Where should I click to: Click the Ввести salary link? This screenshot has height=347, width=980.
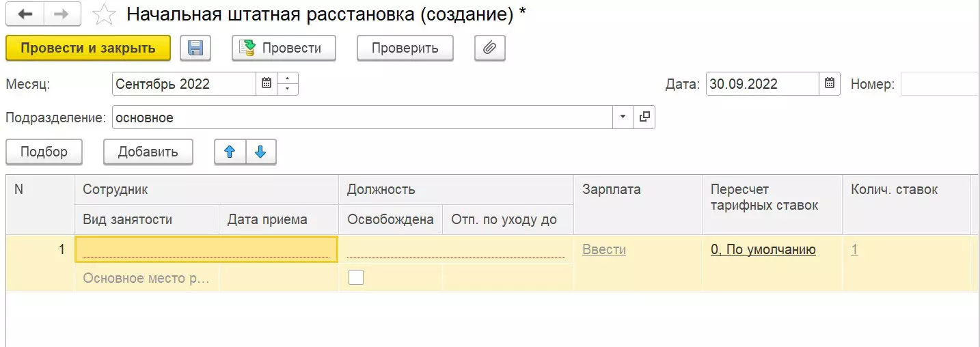(604, 250)
